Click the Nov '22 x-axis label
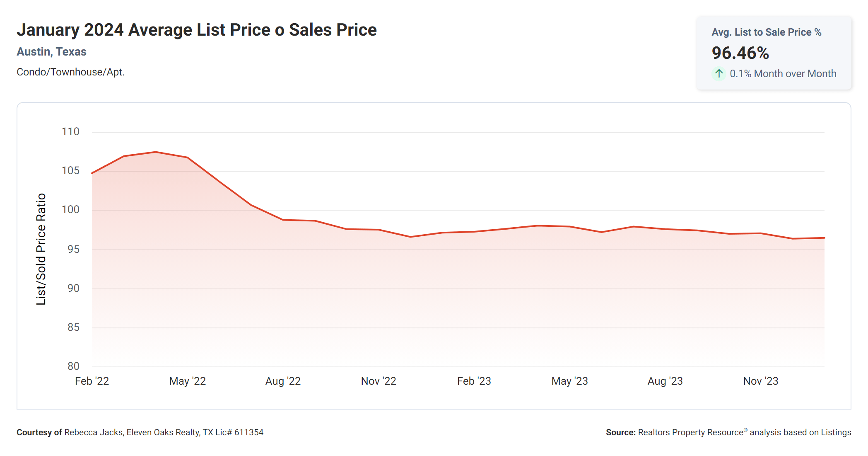This screenshot has width=868, height=456. [x=379, y=381]
